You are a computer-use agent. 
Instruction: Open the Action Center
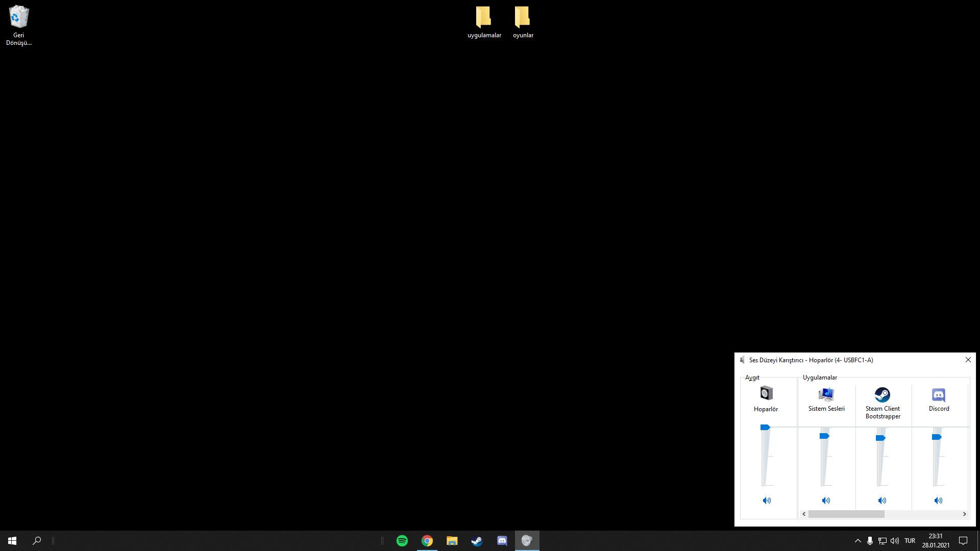tap(964, 540)
